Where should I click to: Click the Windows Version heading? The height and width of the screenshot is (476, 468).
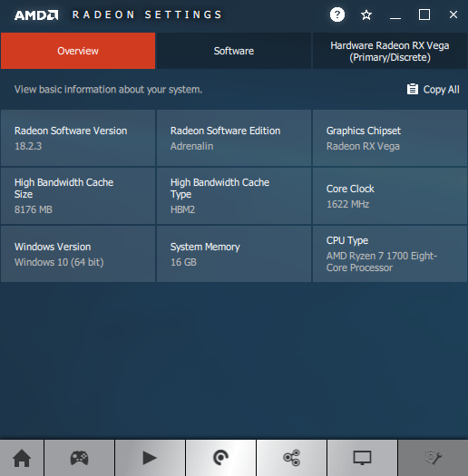53,247
